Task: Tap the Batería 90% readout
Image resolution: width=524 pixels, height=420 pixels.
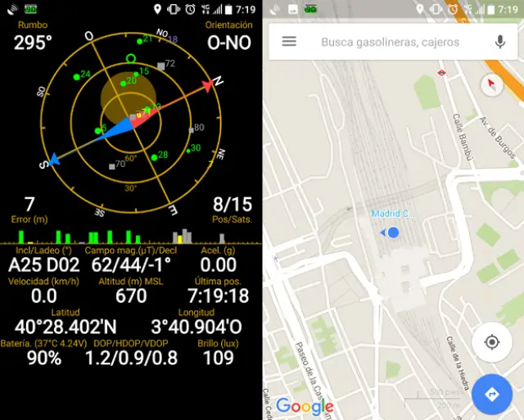Action: click(44, 358)
